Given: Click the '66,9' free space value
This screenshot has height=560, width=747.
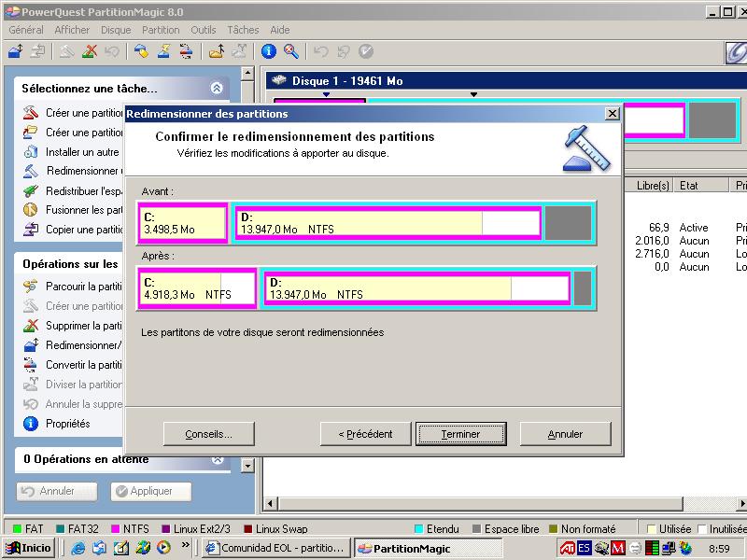Looking at the screenshot, I should tap(659, 228).
